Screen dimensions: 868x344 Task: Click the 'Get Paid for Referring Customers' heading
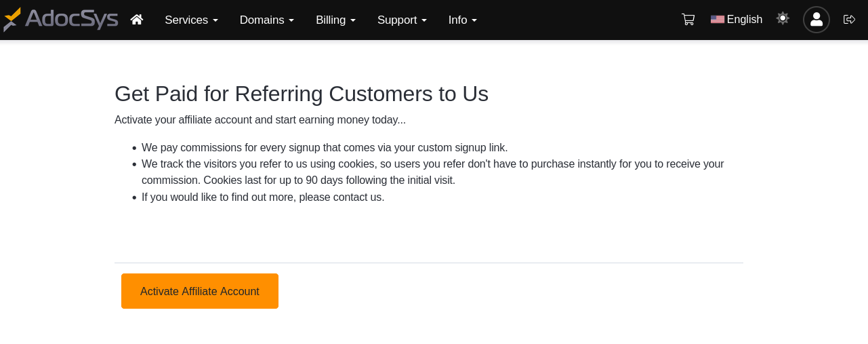click(302, 94)
